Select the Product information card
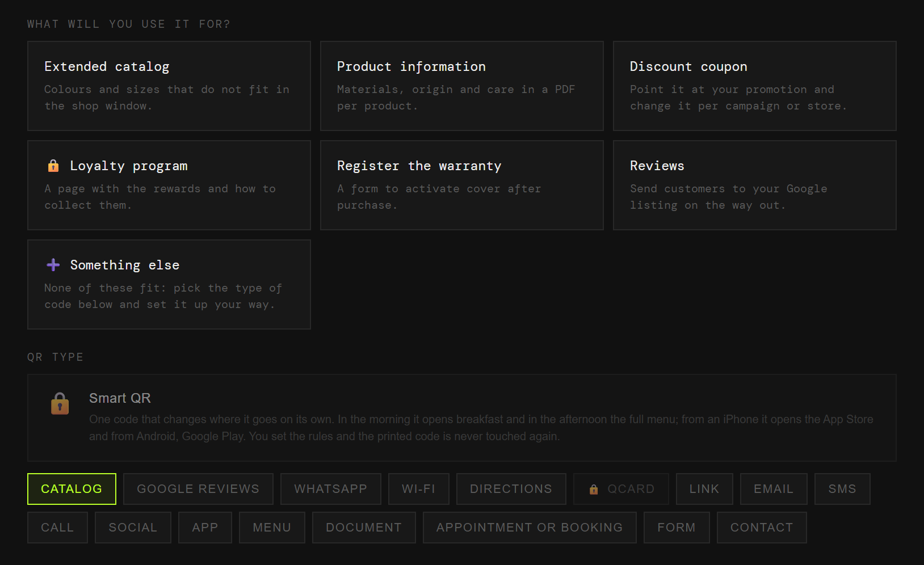Viewport: 924px width, 565px height. point(462,86)
